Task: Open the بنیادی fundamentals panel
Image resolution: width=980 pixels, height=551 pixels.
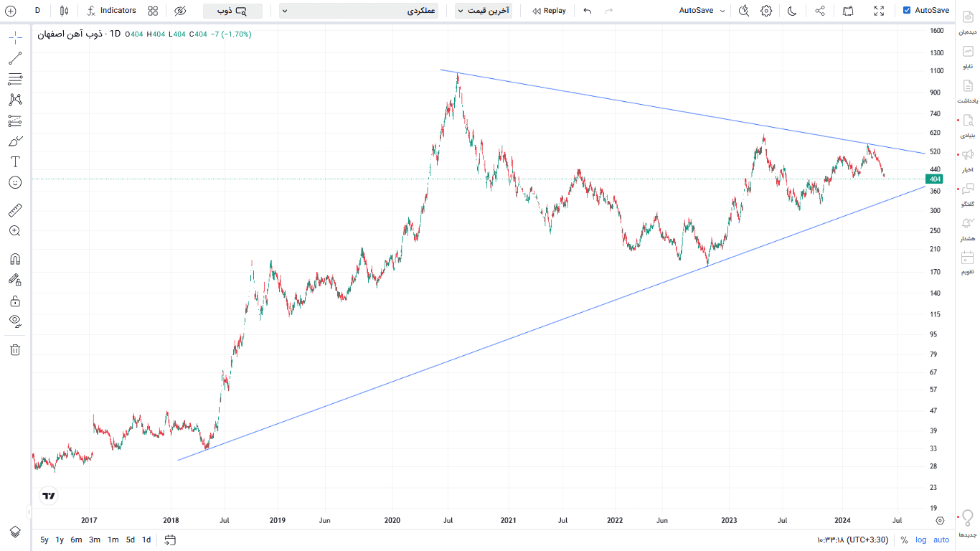Action: (x=968, y=126)
